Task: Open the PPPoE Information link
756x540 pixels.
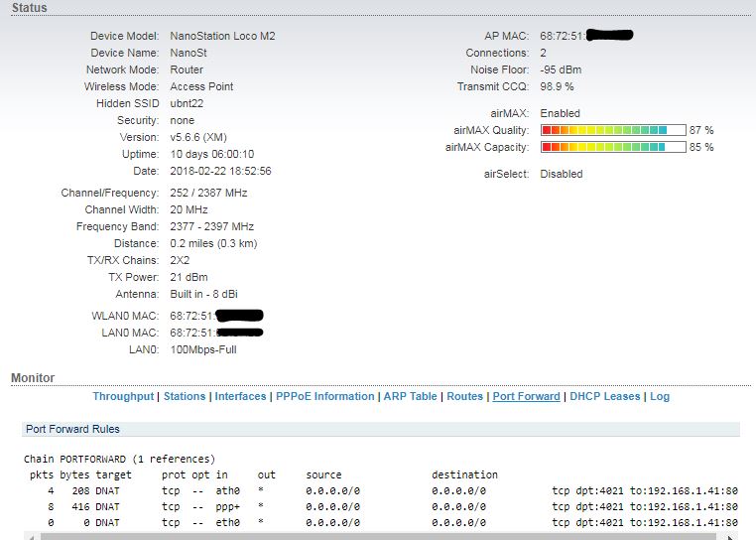Action: (324, 396)
